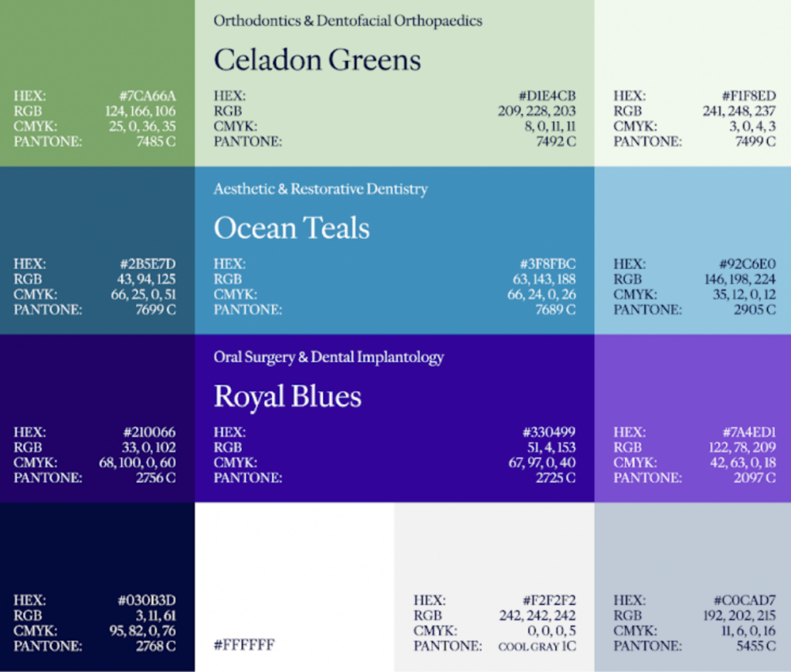The width and height of the screenshot is (791, 672).
Task: Choose the #330499 Royal Blues swatch
Action: click(x=395, y=418)
